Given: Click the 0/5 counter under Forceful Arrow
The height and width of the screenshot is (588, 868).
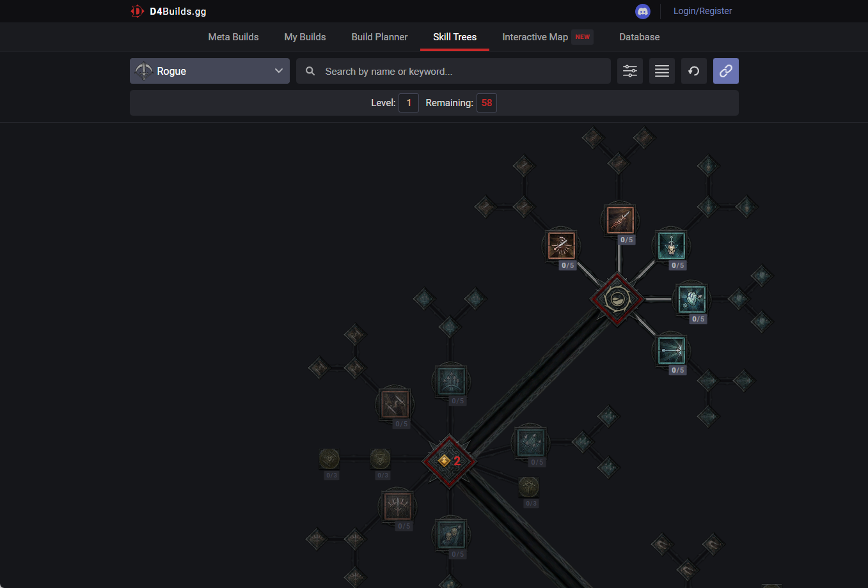Looking at the screenshot, I should click(x=678, y=370).
